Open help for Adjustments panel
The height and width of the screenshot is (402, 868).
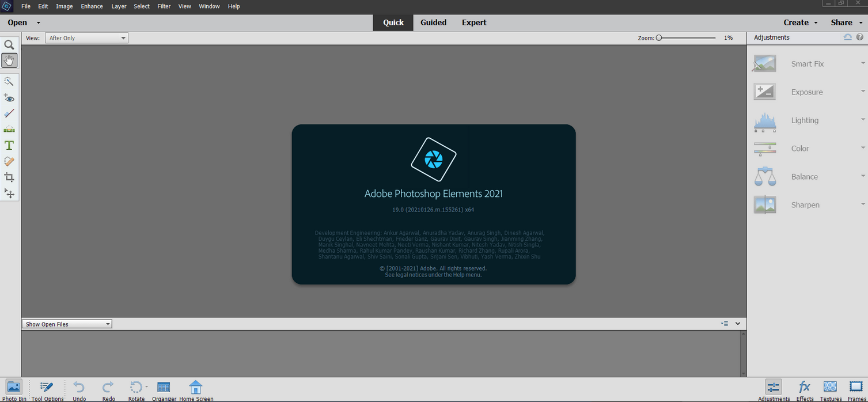859,37
